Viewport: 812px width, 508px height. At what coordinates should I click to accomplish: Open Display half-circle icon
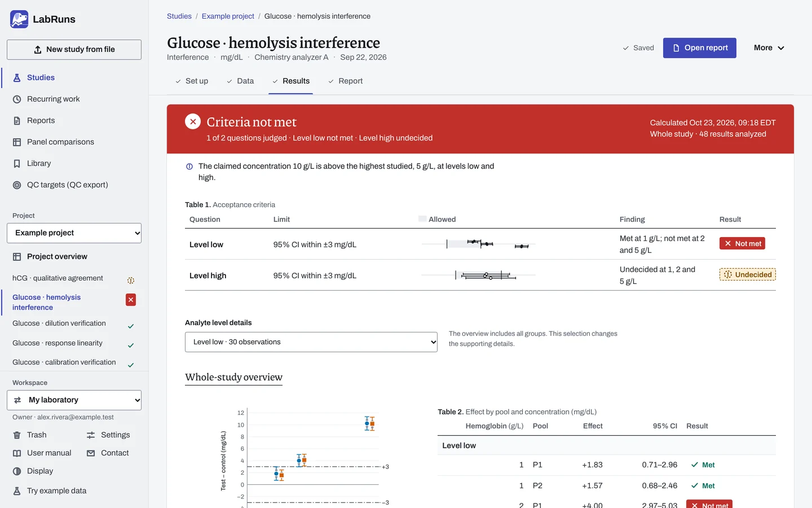coord(17,471)
